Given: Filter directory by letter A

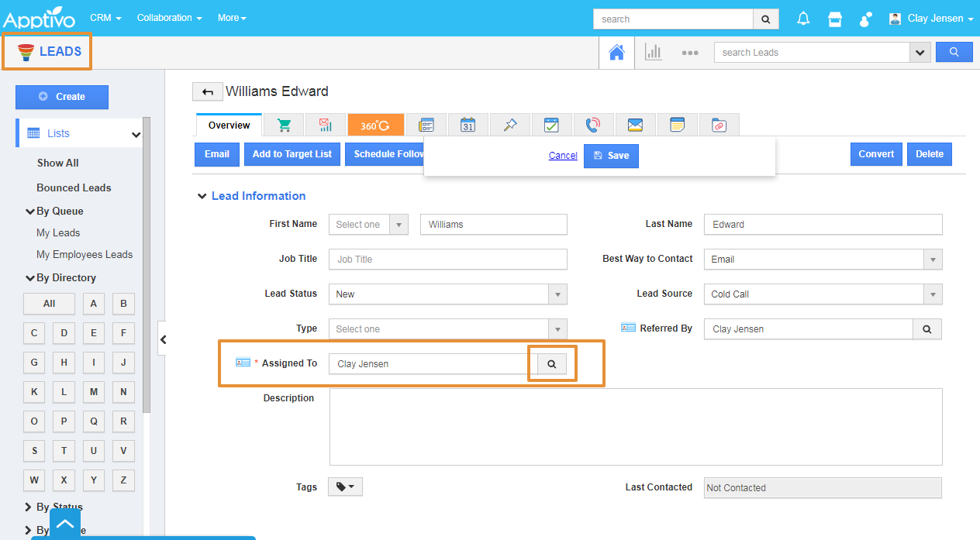Looking at the screenshot, I should (x=94, y=304).
